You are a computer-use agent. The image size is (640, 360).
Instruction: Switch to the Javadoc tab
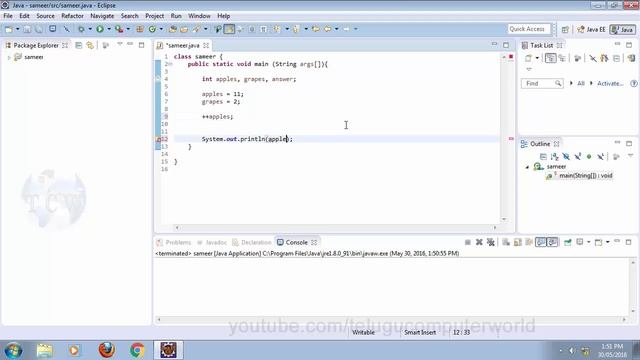pyautogui.click(x=212, y=242)
